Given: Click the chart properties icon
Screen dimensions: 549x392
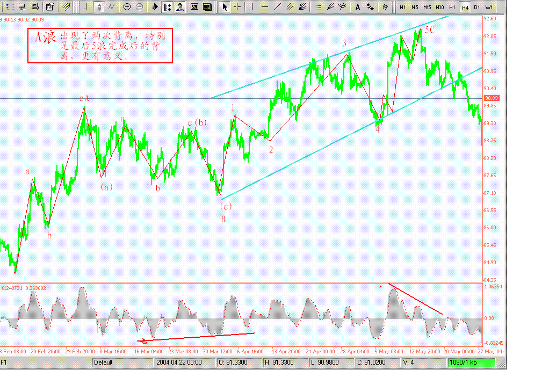Looking at the screenshot, I should point(50,6).
